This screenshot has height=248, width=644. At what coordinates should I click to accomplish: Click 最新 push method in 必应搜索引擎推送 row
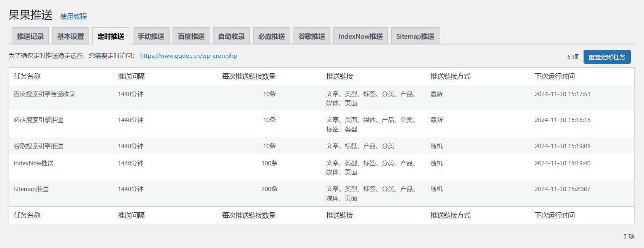[x=436, y=120]
